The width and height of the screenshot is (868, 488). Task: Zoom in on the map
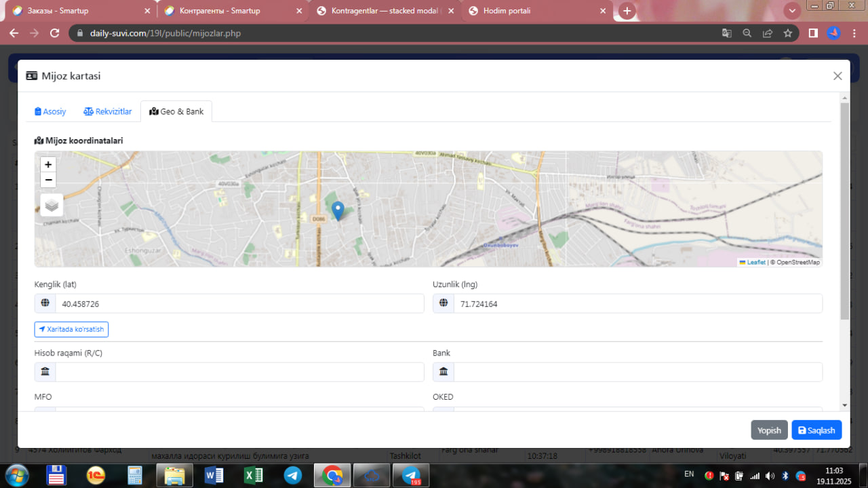click(48, 164)
